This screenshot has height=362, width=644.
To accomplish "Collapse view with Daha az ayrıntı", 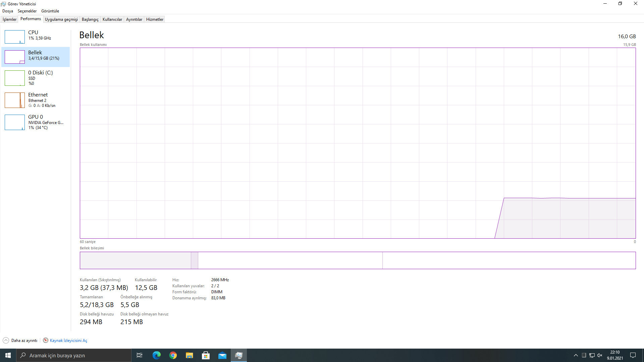I will point(21,341).
